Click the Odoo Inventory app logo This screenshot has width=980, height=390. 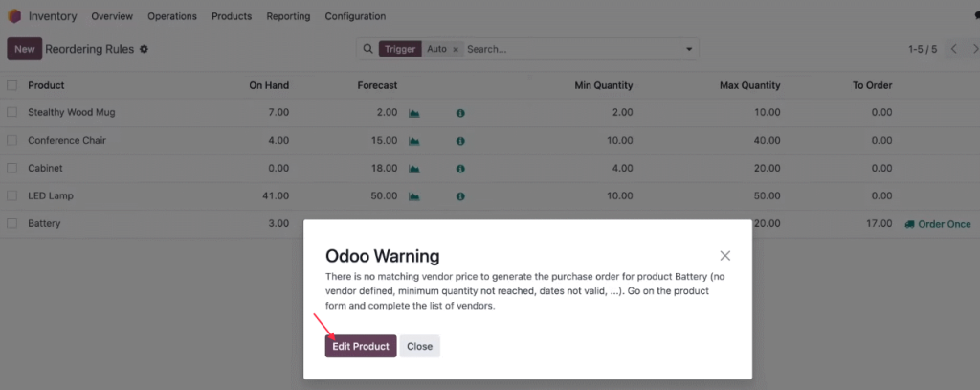point(14,16)
